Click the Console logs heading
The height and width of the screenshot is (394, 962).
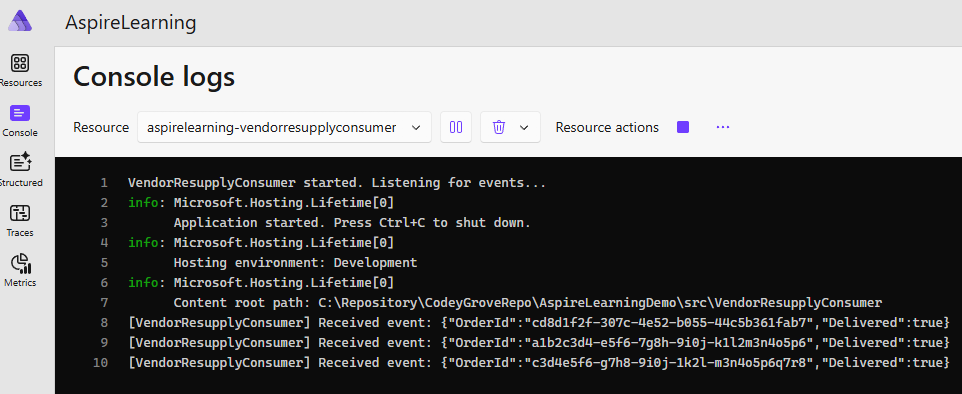pos(154,77)
